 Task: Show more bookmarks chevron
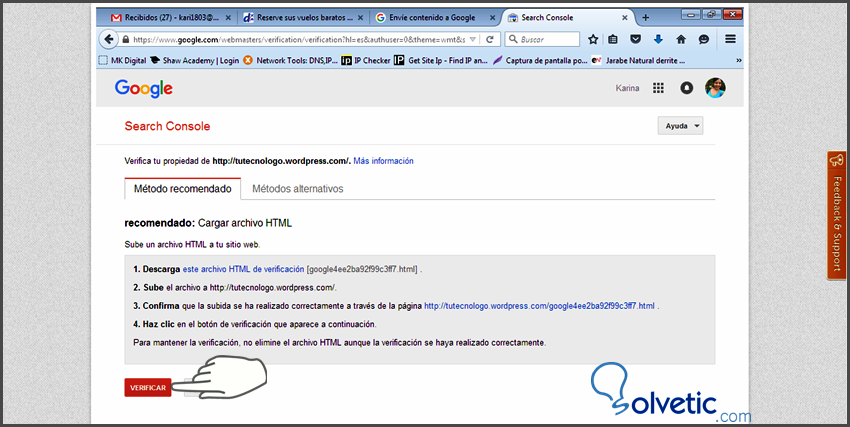(x=738, y=60)
